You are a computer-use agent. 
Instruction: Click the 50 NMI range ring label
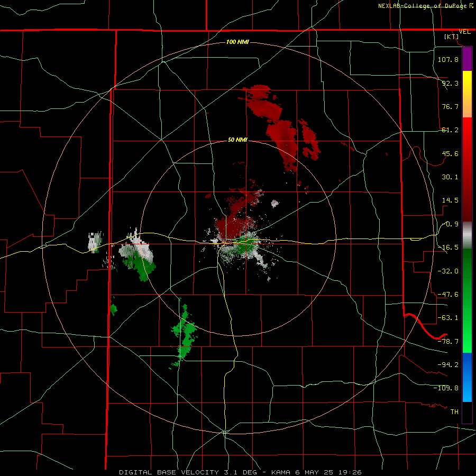237,140
